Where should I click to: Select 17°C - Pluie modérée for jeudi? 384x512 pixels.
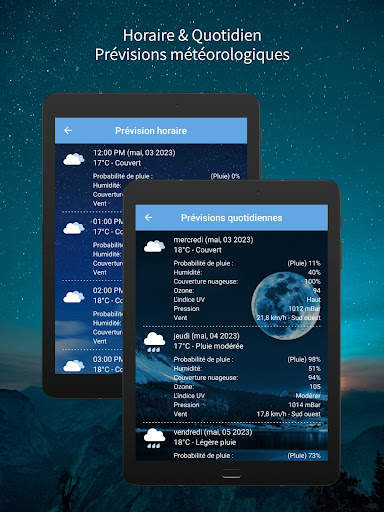(208, 346)
